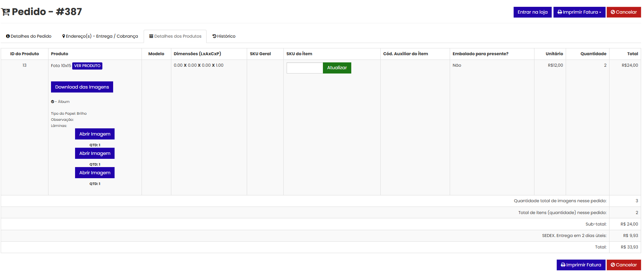
Task: Focus the SKU do ítem input field
Action: click(x=305, y=68)
